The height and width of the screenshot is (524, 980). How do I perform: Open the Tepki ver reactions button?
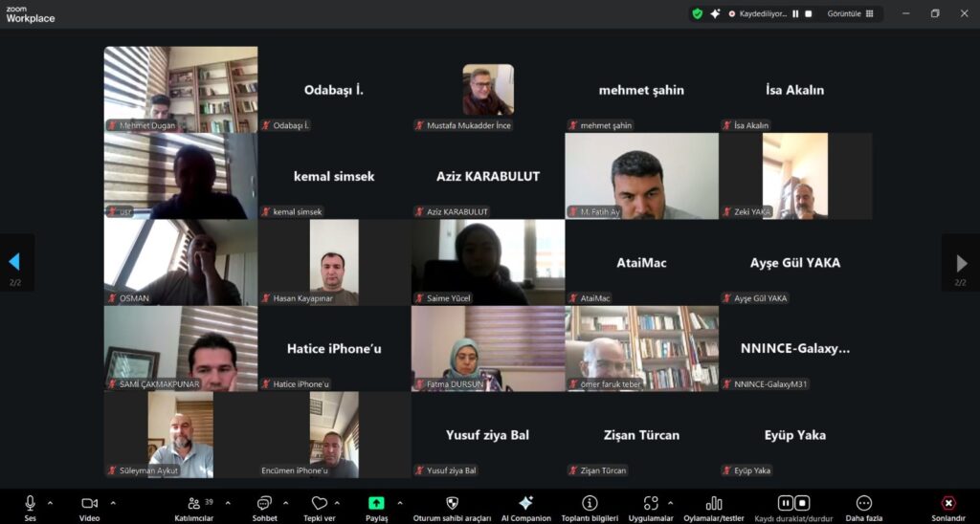coord(320,509)
